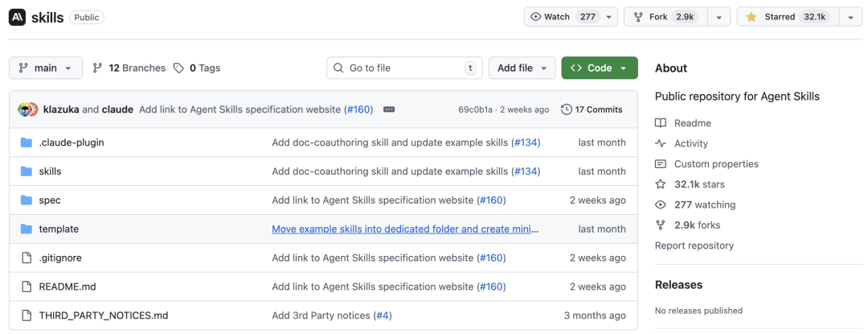Viewport: 868px width, 334px height.
Task: Expand the main branch selector dropdown
Action: [x=46, y=68]
